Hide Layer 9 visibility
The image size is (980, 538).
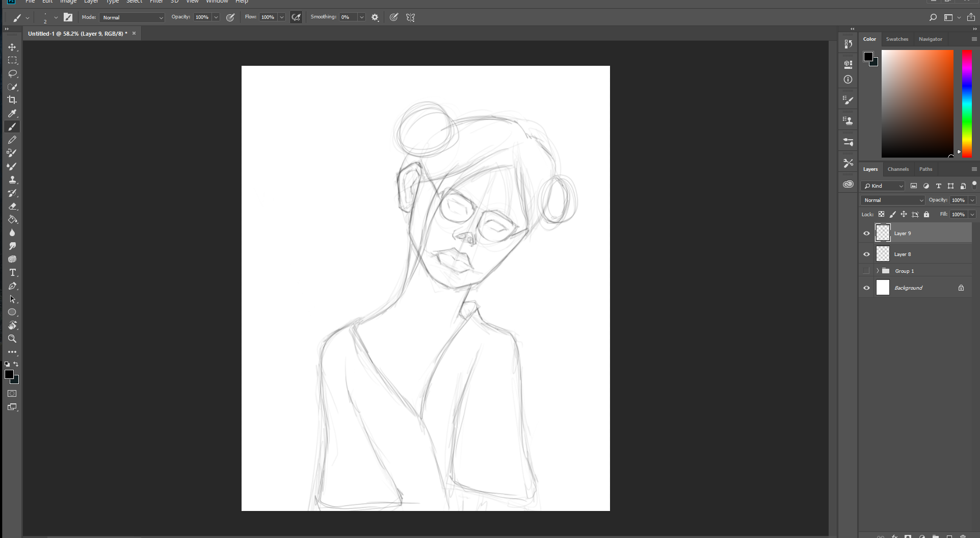866,234
